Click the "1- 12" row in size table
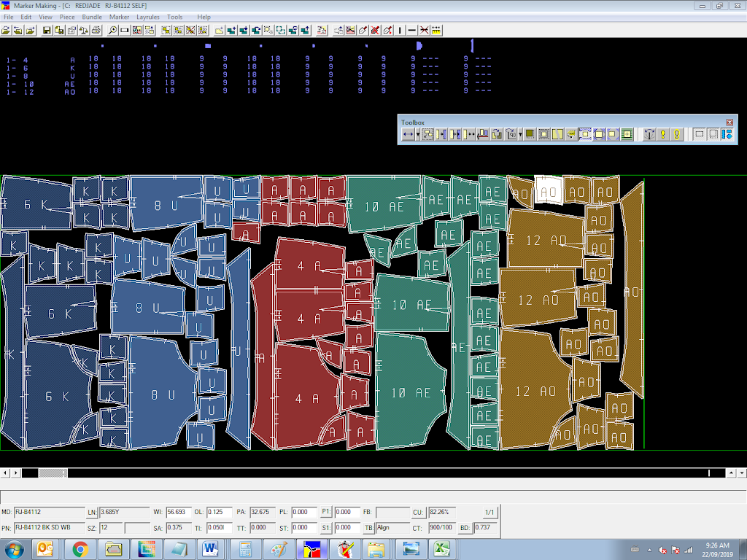Viewport: 747px width, 560px height. [x=249, y=91]
